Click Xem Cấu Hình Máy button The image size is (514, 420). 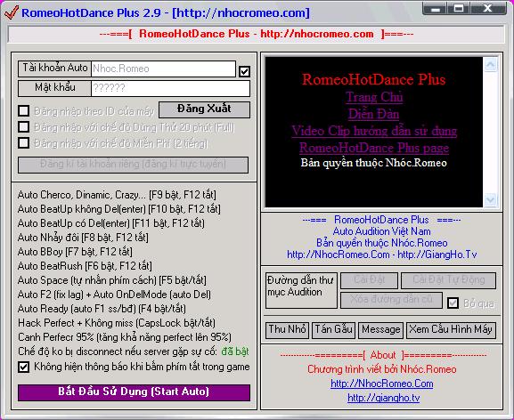451,330
